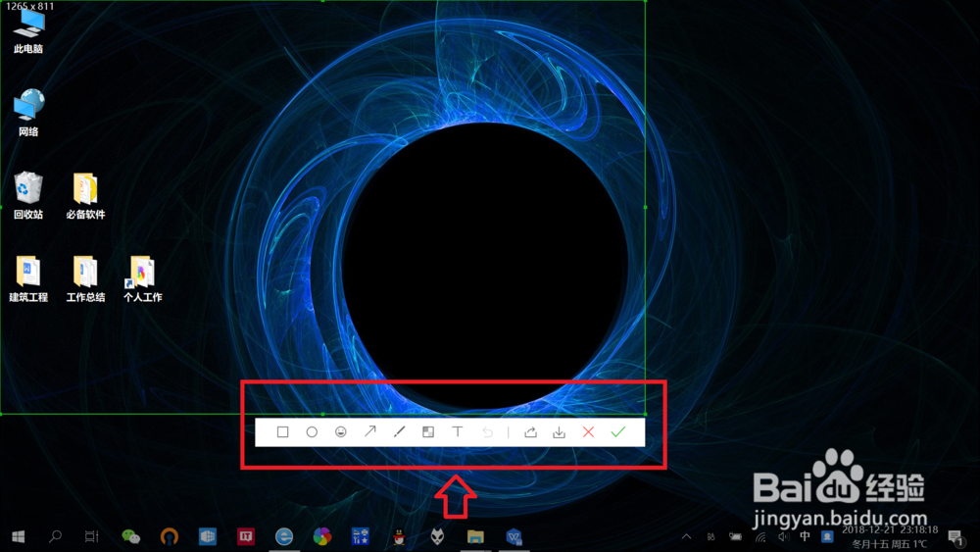980x552 pixels.
Task: Expand hidden system tray icons
Action: [x=686, y=536]
